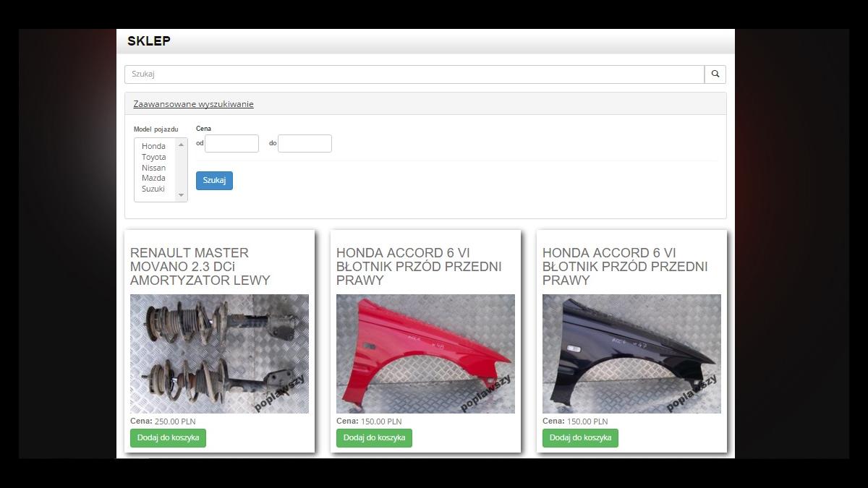Click the 'Model pojazdu' label

pyautogui.click(x=156, y=129)
